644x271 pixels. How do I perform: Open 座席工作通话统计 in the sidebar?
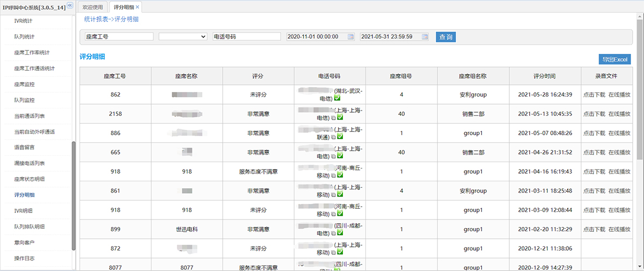(x=34, y=69)
